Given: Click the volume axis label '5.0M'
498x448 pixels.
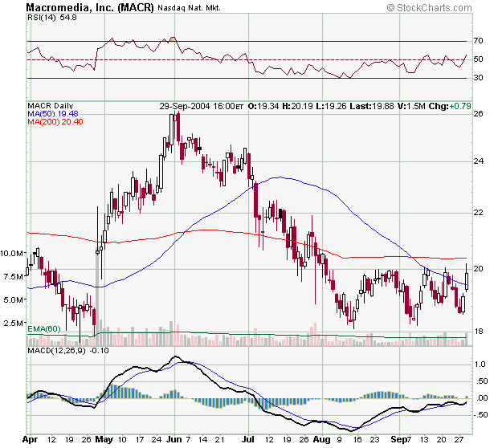Looking at the screenshot, I should point(14,300).
